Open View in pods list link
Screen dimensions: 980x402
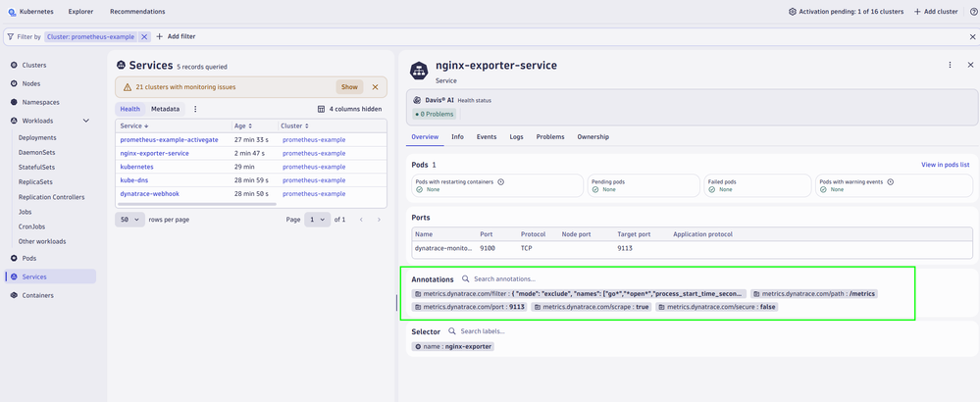[945, 165]
